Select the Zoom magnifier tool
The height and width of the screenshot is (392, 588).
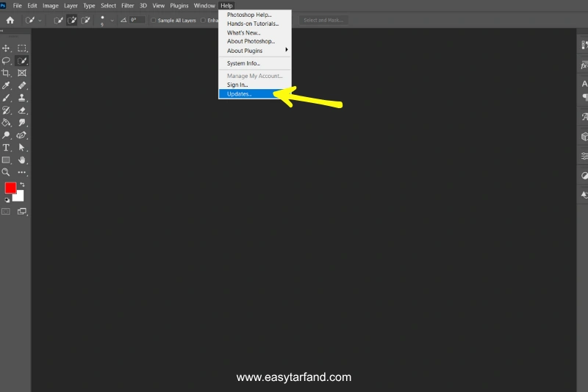6,172
